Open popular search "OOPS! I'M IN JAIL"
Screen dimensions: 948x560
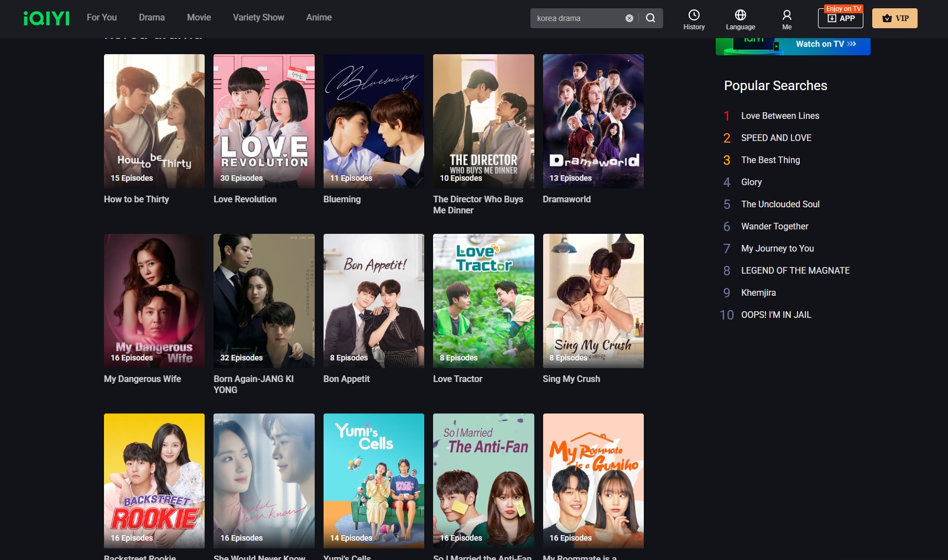pyautogui.click(x=775, y=315)
